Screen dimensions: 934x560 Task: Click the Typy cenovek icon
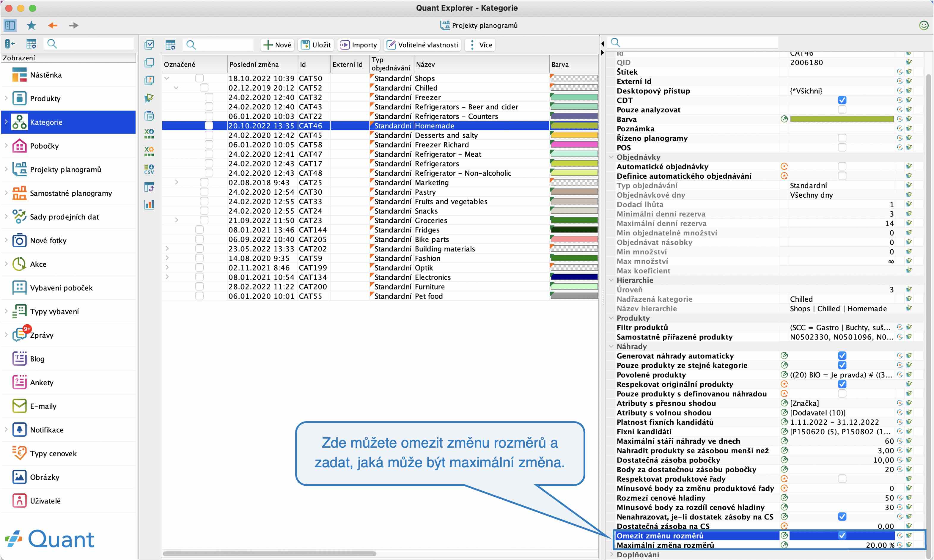click(x=19, y=453)
